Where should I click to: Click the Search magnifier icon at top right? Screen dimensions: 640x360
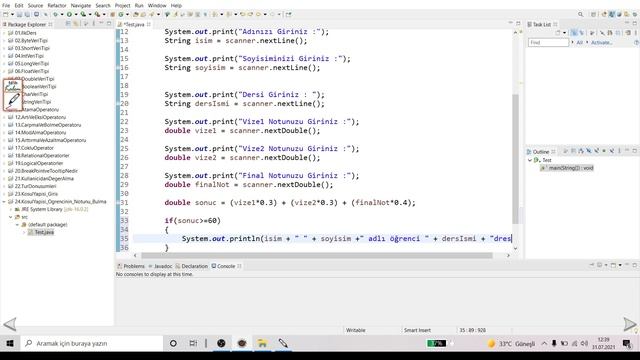point(580,14)
